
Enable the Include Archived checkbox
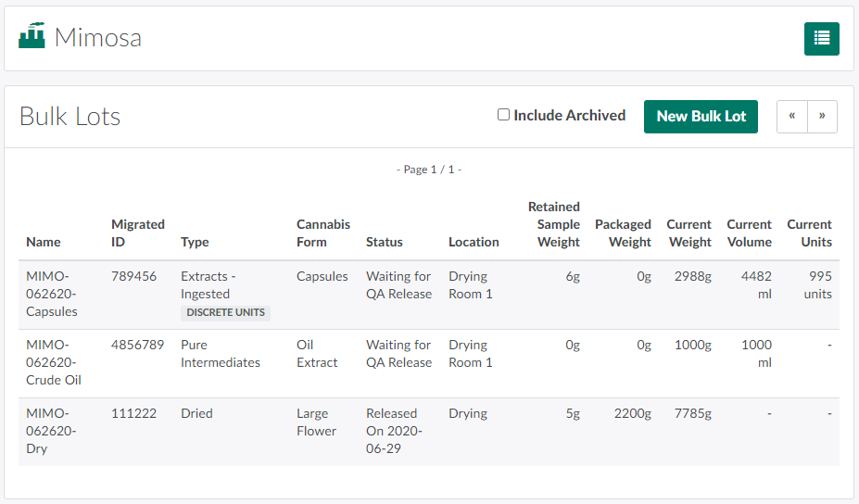tap(503, 115)
